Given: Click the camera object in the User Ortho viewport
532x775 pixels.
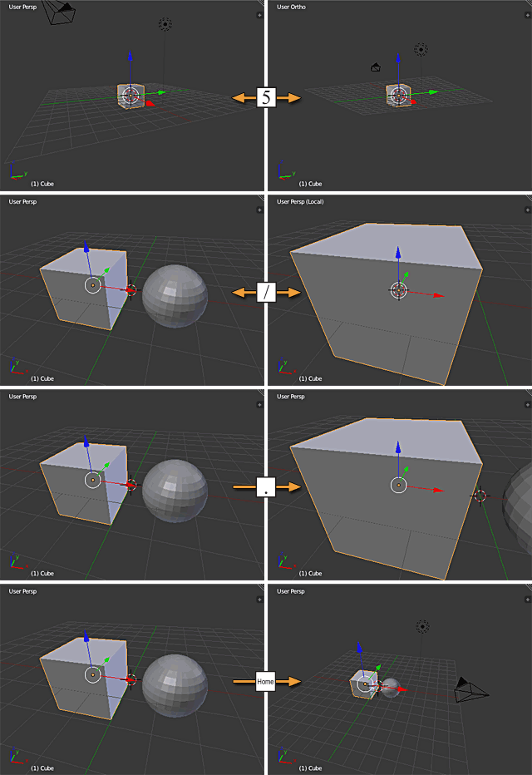Looking at the screenshot, I should 376,67.
